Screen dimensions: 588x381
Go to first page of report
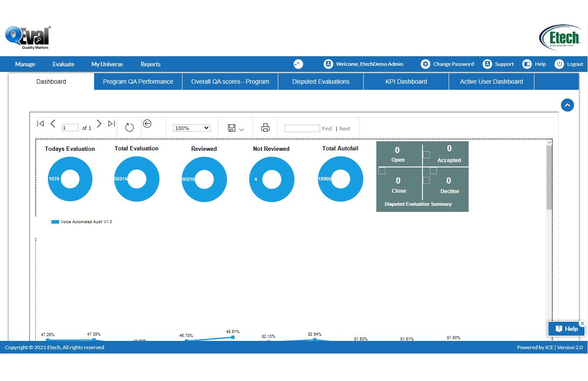pos(41,124)
